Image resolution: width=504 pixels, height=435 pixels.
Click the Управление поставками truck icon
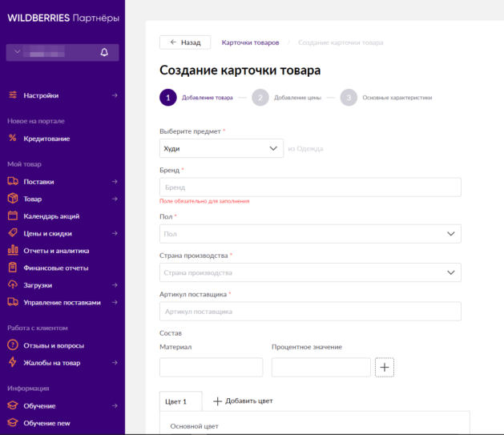click(13, 302)
